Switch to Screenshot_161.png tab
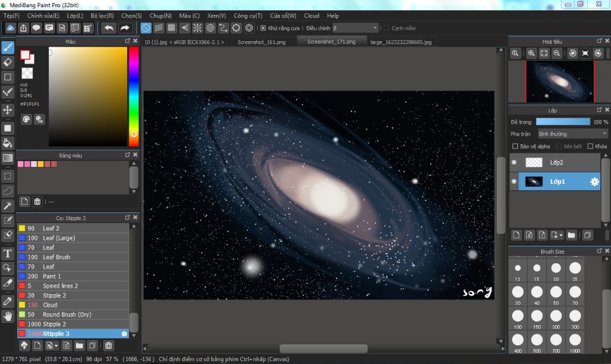The height and width of the screenshot is (364, 611). pyautogui.click(x=261, y=42)
